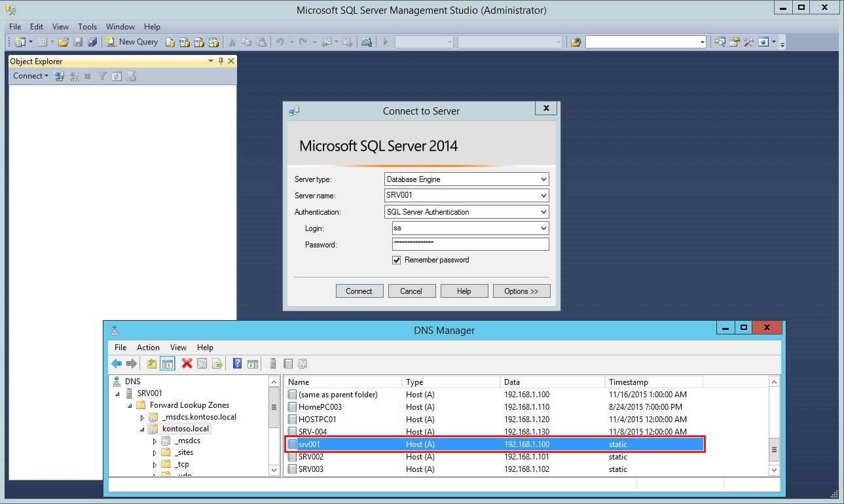The height and width of the screenshot is (504, 844).
Task: Click the DNS records list scroll down arrow
Action: [775, 469]
